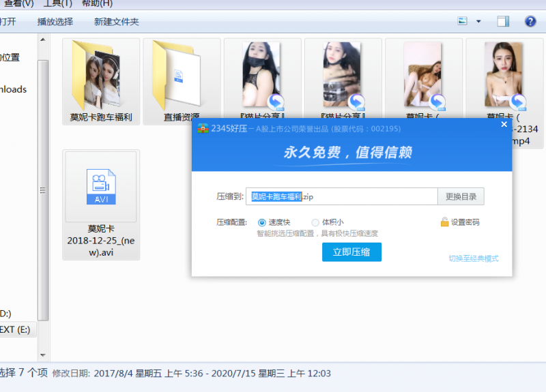Open the 帮助(H) menu
This screenshot has width=546, height=392.
pyautogui.click(x=97, y=3)
